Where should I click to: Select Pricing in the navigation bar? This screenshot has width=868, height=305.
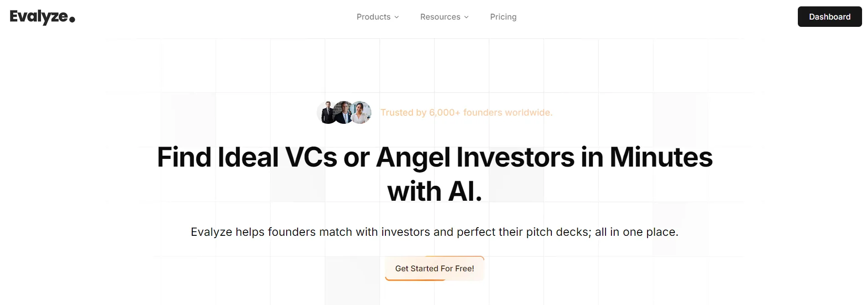click(503, 17)
